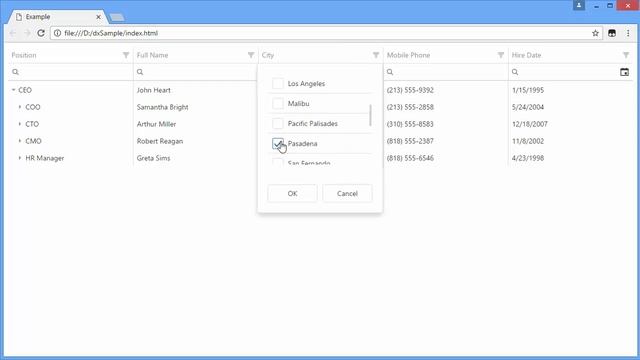This screenshot has height=360, width=640.
Task: Focus the Full Name filter input field
Action: click(x=195, y=72)
